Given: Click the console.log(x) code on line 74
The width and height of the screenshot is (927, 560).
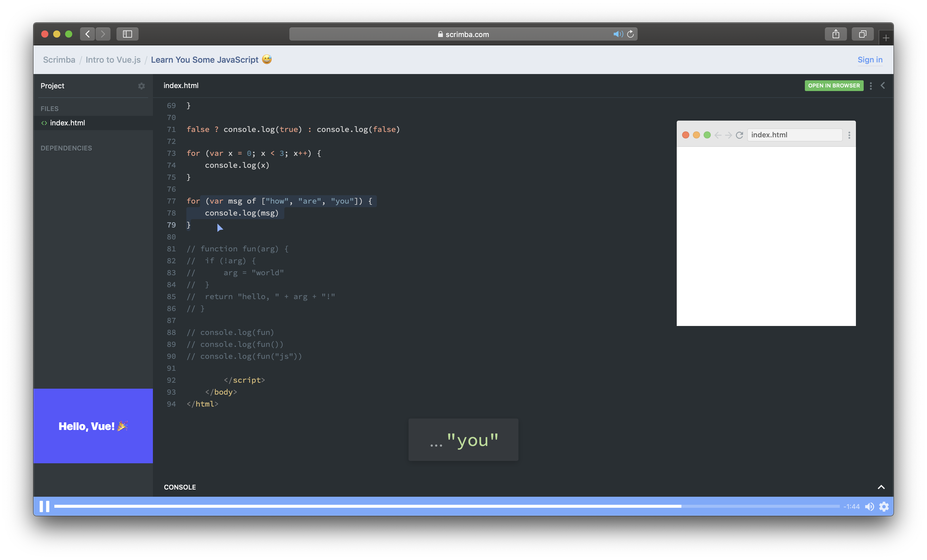Looking at the screenshot, I should point(237,165).
